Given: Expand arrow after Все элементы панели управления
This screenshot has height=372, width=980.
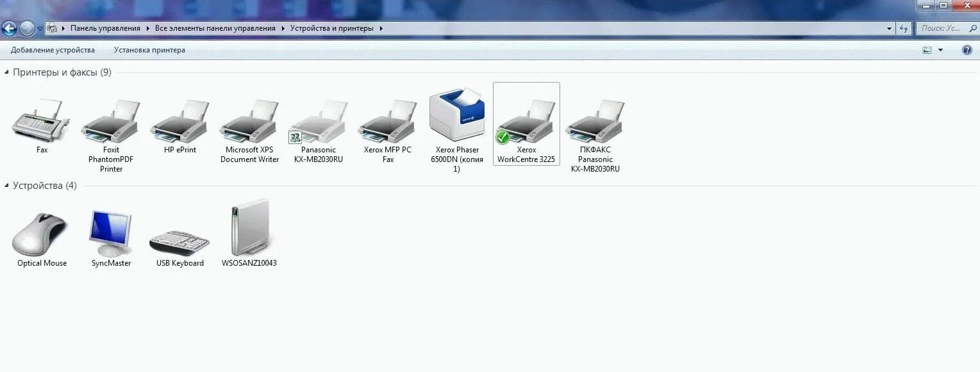Looking at the screenshot, I should pyautogui.click(x=283, y=28).
